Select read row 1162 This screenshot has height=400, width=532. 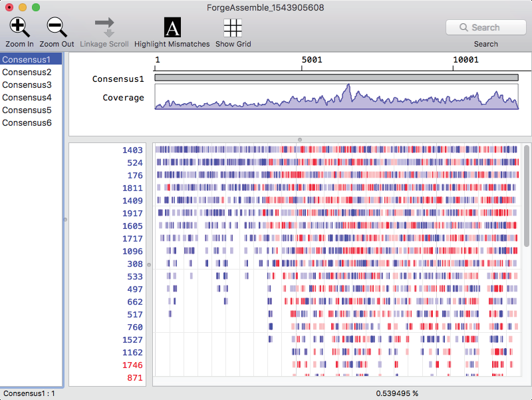click(132, 353)
